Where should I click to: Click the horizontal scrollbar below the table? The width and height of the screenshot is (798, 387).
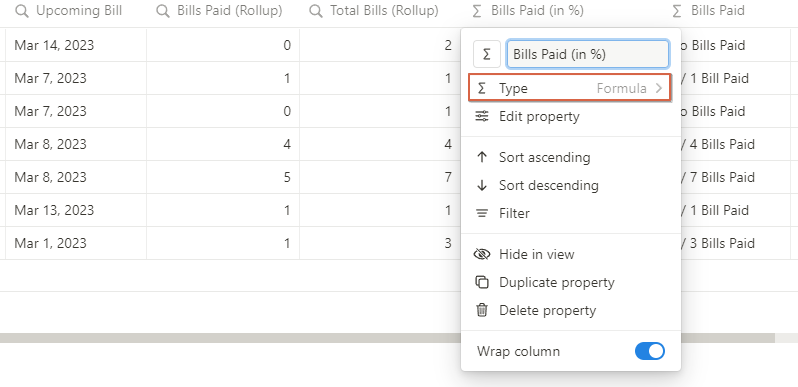tap(387, 338)
